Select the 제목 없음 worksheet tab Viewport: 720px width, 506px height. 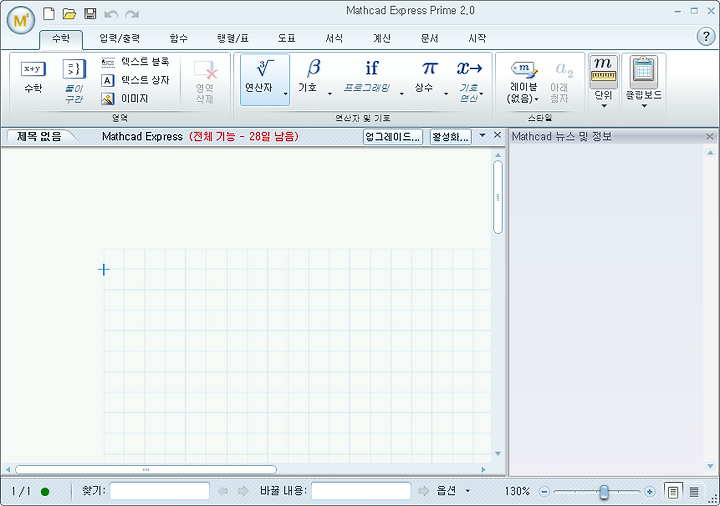[39, 136]
